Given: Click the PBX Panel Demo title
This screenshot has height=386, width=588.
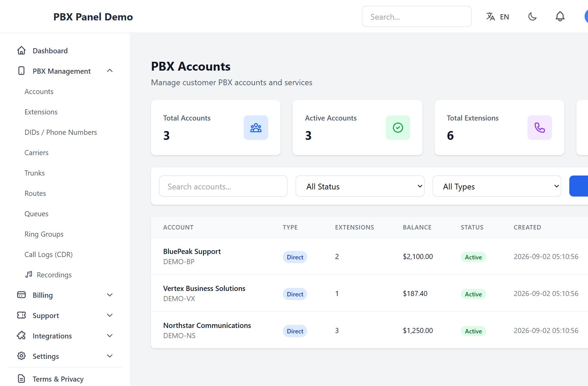Looking at the screenshot, I should click(x=93, y=17).
